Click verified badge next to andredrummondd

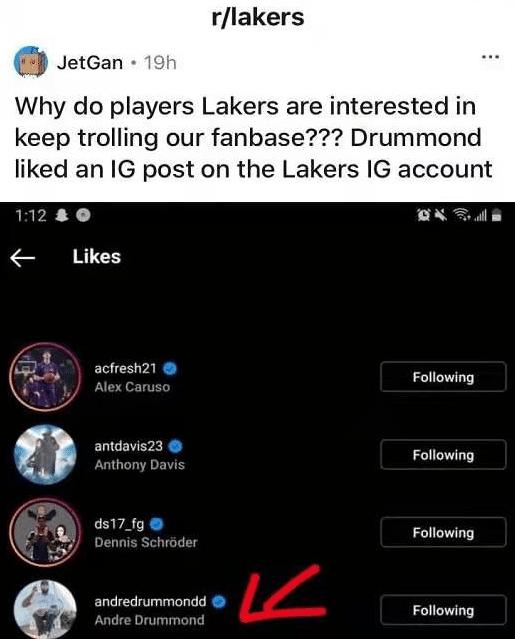tap(219, 602)
